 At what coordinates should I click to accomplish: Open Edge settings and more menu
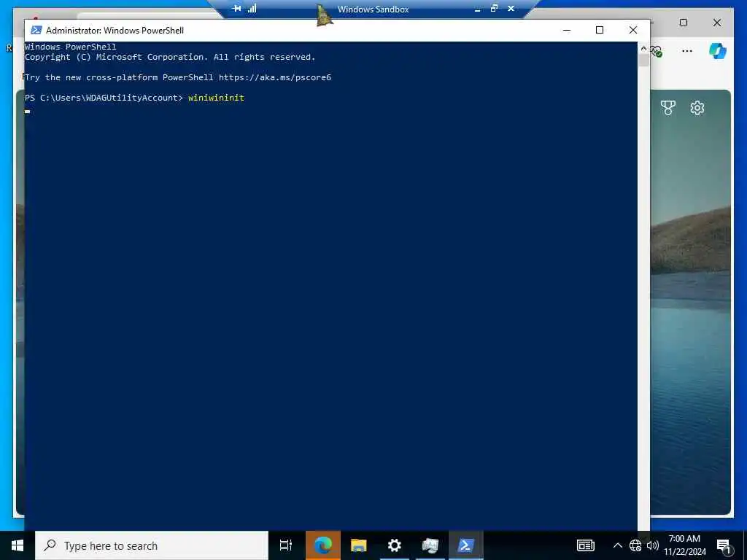pyautogui.click(x=687, y=51)
